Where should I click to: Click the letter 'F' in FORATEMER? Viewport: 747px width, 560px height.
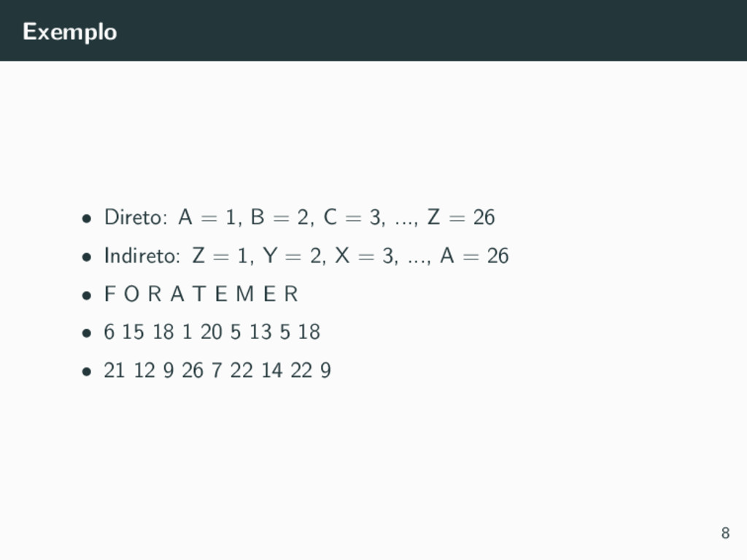point(109,294)
